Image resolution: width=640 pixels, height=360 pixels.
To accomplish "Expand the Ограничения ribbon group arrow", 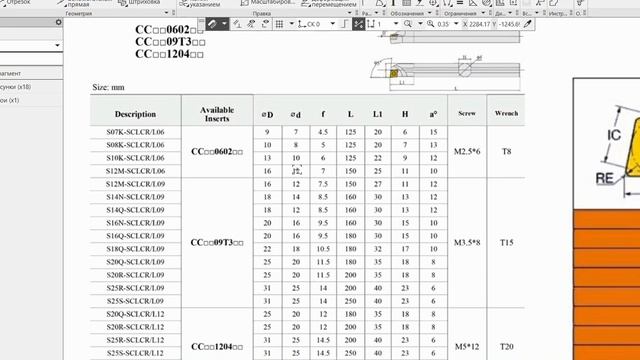I will pos(483,13).
